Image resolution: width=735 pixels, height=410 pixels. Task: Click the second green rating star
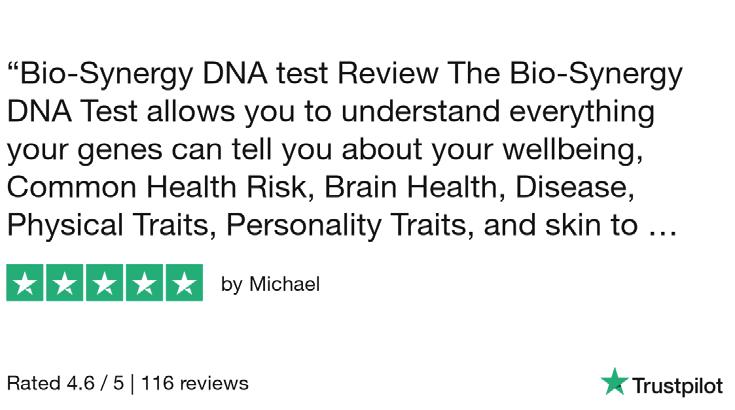tap(65, 283)
